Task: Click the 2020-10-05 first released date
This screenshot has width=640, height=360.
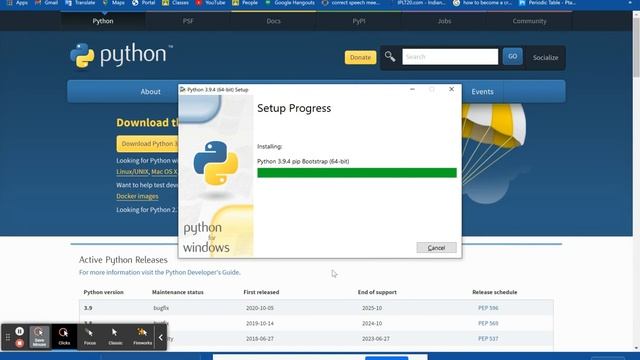Action: tap(260, 308)
